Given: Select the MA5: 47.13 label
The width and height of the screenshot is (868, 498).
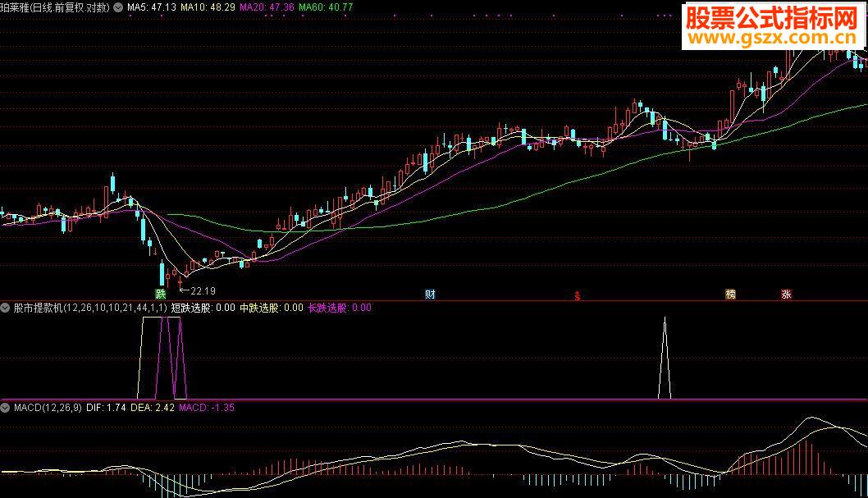Looking at the screenshot, I should coord(152,7).
